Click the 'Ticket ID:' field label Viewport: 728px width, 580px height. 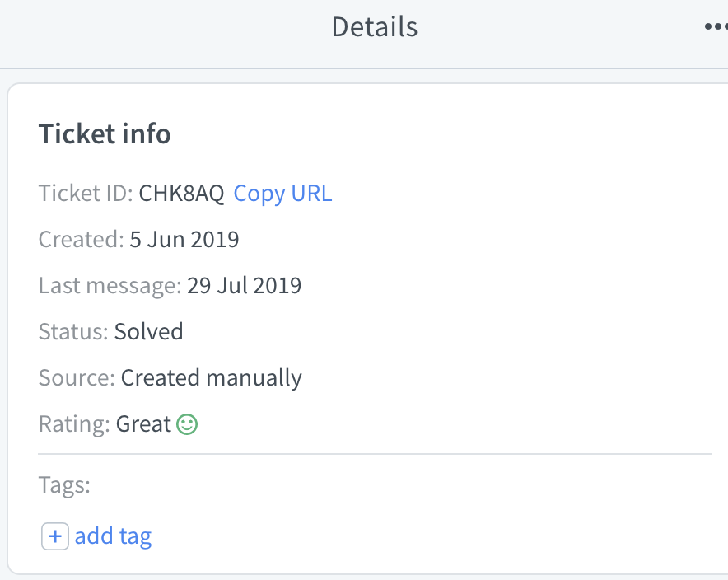[x=85, y=194]
